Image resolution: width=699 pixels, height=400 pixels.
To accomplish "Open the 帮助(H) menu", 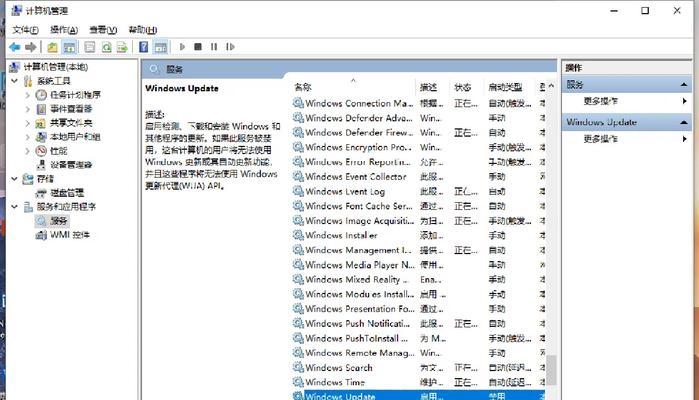I will [143, 30].
